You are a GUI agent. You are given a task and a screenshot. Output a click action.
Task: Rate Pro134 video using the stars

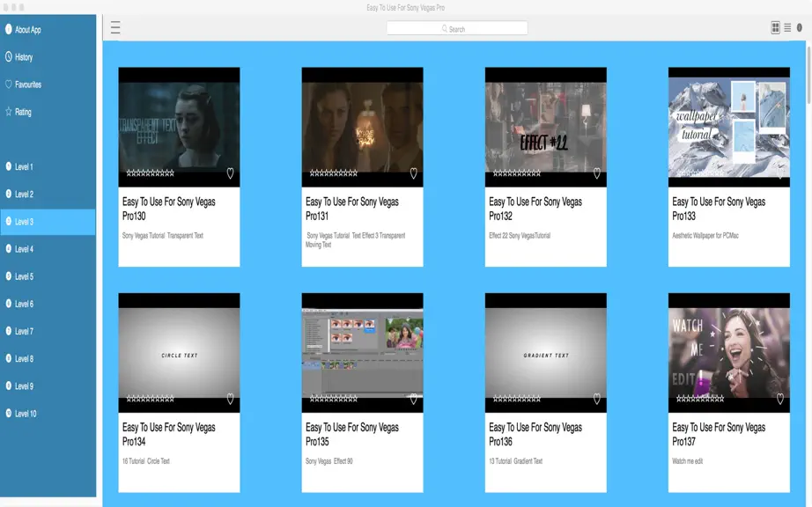(x=151, y=399)
